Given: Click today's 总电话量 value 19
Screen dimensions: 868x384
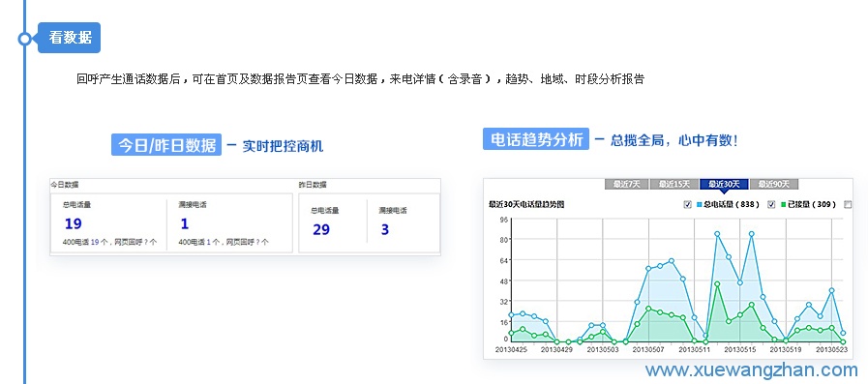Looking at the screenshot, I should tap(74, 224).
